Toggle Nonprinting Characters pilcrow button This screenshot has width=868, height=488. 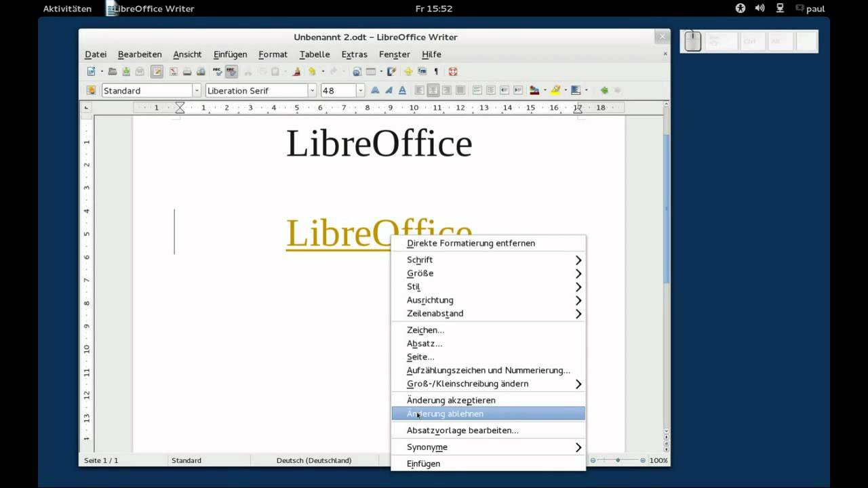click(436, 71)
